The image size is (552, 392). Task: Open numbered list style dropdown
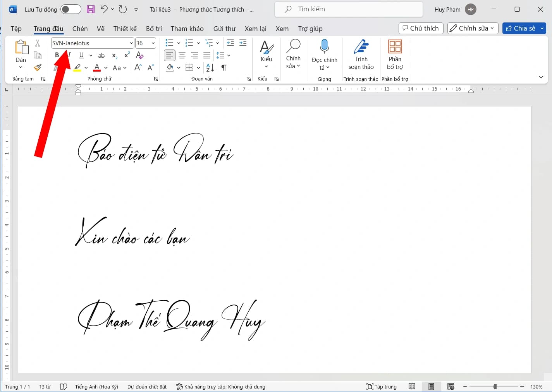click(198, 43)
